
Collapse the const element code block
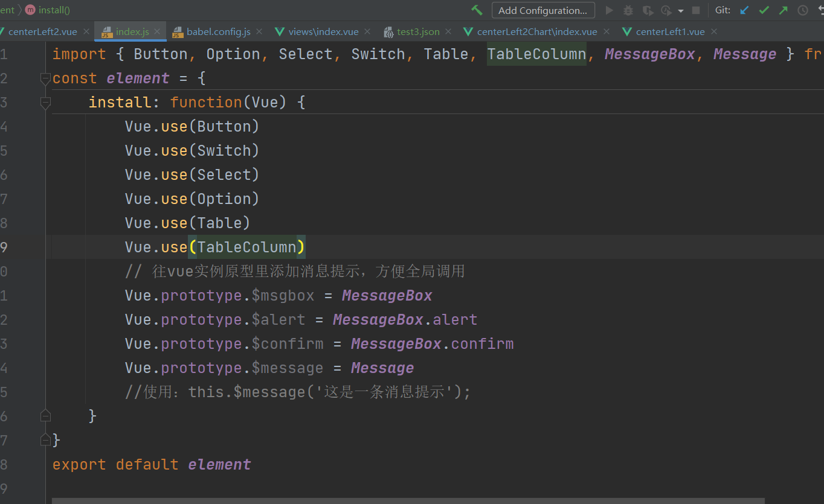click(x=45, y=78)
